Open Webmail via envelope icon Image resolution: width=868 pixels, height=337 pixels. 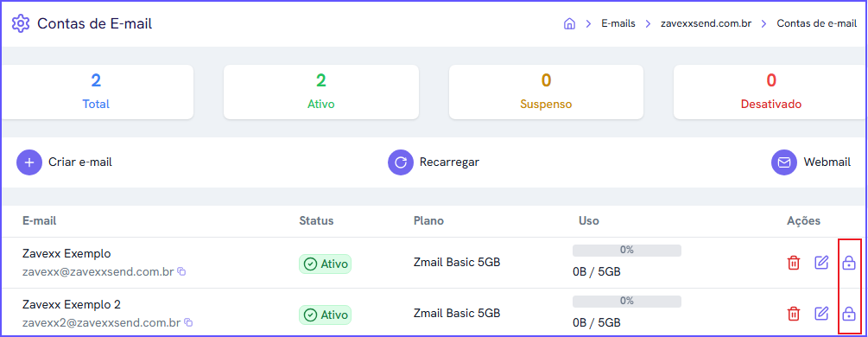coord(784,162)
